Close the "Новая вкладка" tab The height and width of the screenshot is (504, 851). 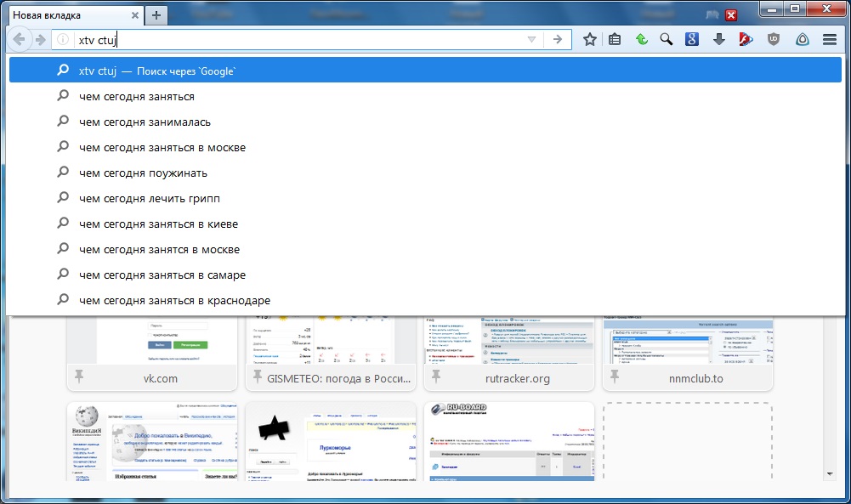[x=134, y=15]
